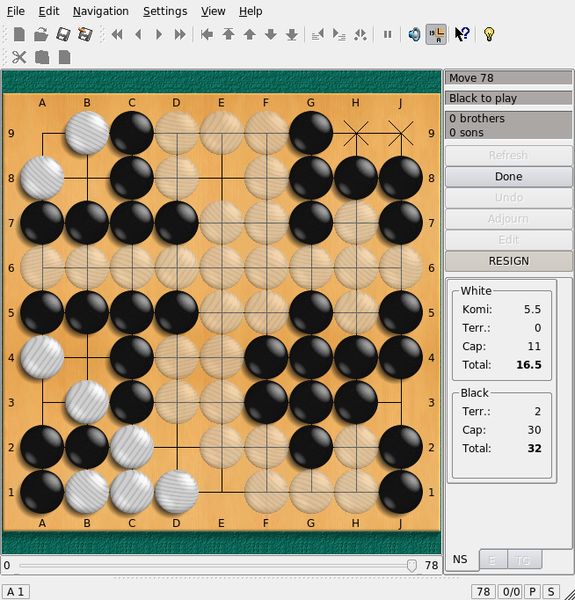This screenshot has height=600, width=575.
Task: Open a file with the folder icon
Action: point(41,35)
